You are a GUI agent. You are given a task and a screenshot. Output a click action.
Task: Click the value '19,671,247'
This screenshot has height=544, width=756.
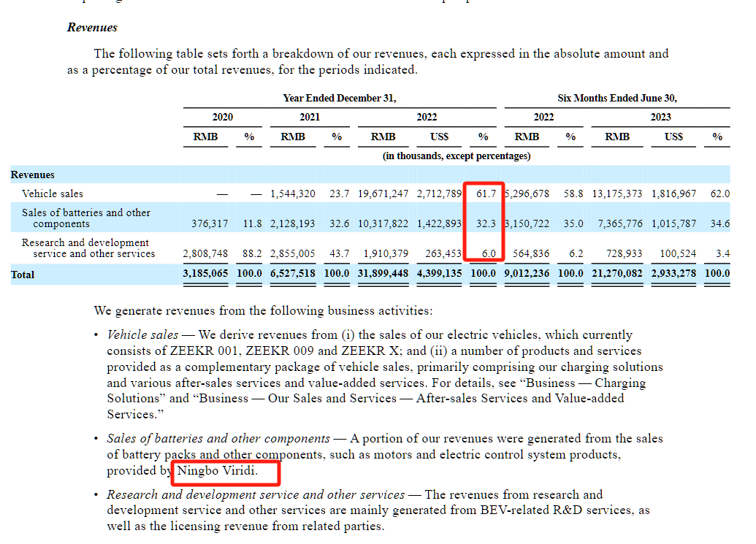(x=383, y=194)
